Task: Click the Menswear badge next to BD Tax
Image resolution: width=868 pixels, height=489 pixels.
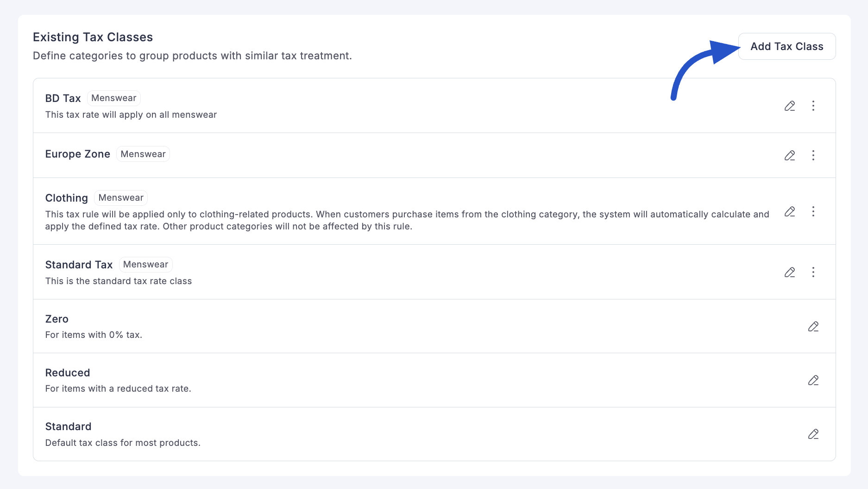Action: 113,98
